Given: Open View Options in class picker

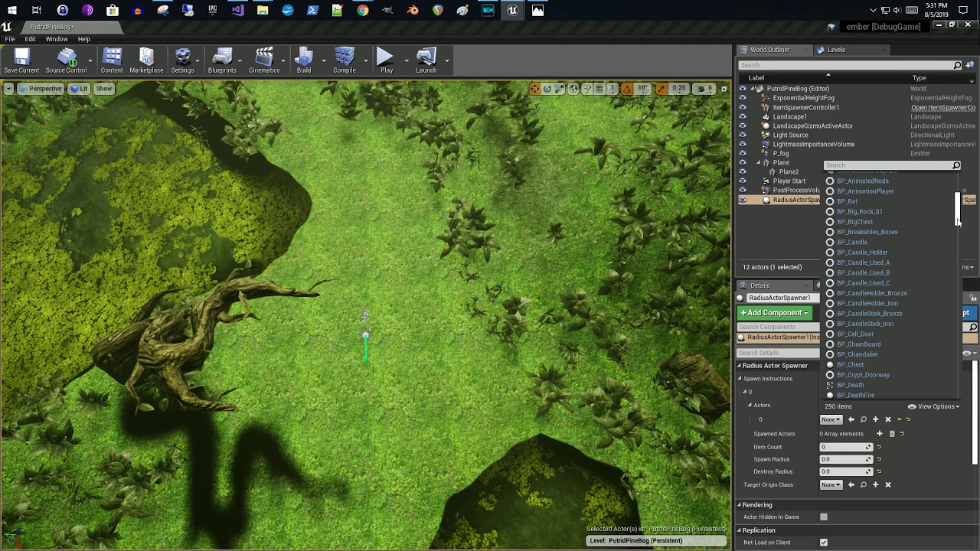Looking at the screenshot, I should 933,406.
